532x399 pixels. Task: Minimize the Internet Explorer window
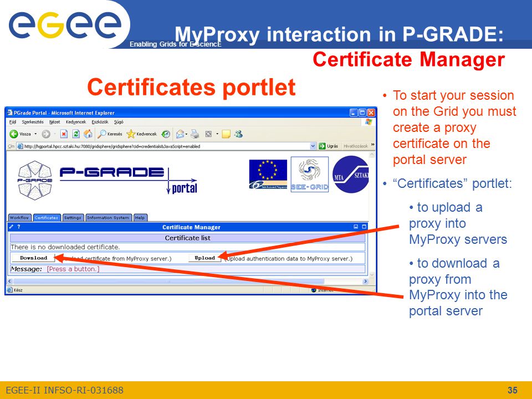click(354, 112)
